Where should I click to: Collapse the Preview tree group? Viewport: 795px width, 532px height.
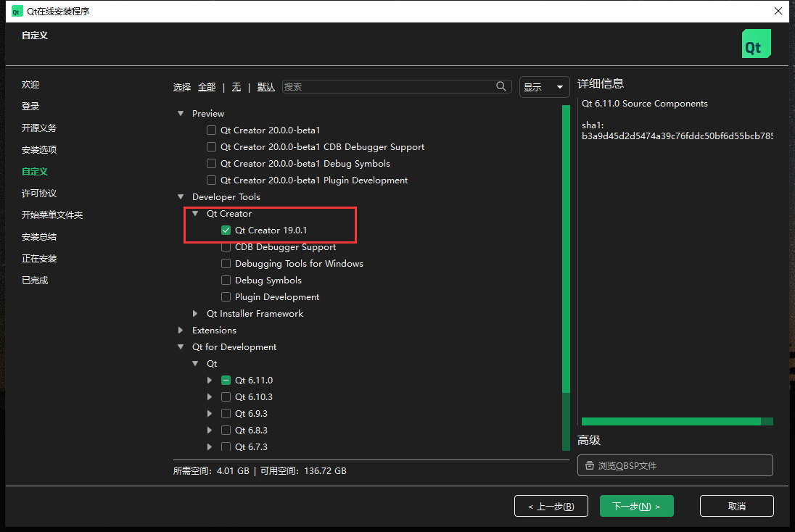(x=181, y=114)
